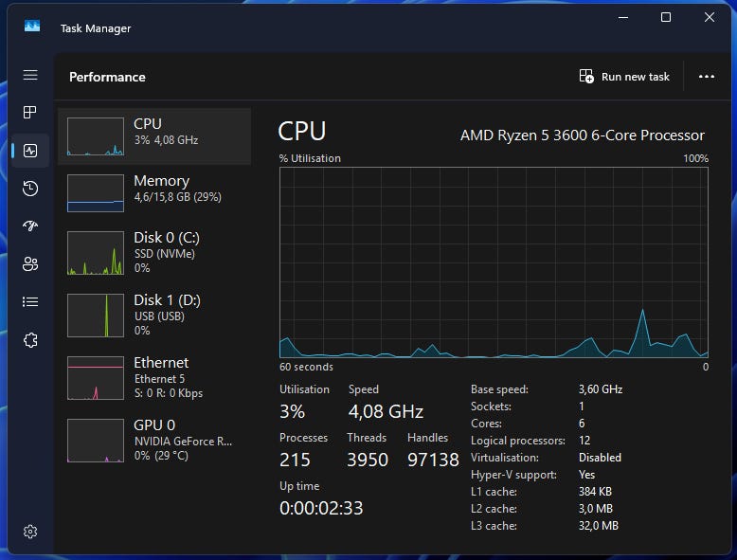Viewport: 737px width, 560px height.
Task: Open Task Manager settings gear
Action: pos(30,532)
